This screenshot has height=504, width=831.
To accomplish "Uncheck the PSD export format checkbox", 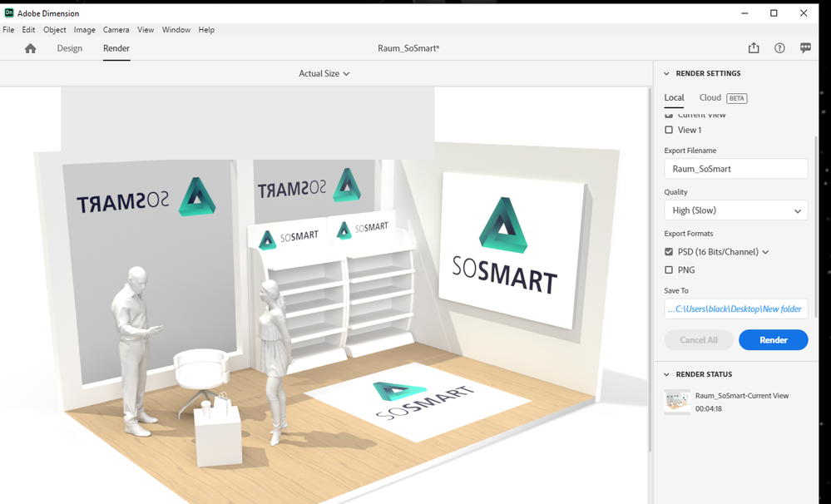I will [669, 252].
